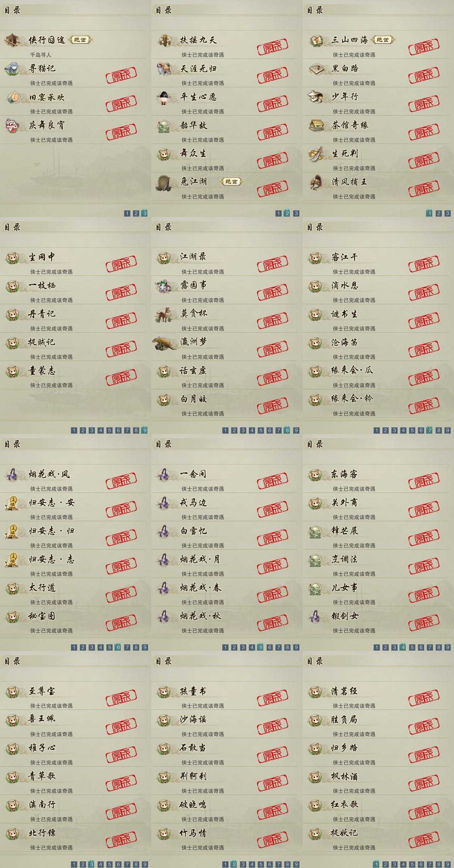Click the sword icon for 生死判
Screen dimensions: 454x868
pos(315,154)
